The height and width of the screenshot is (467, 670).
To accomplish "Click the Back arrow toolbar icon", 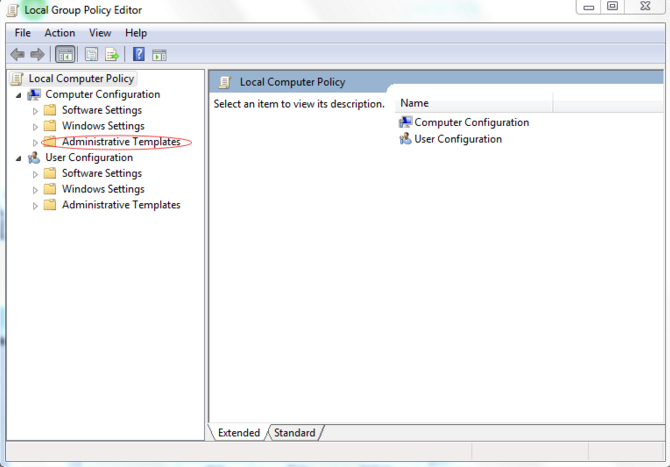I will tap(18, 55).
